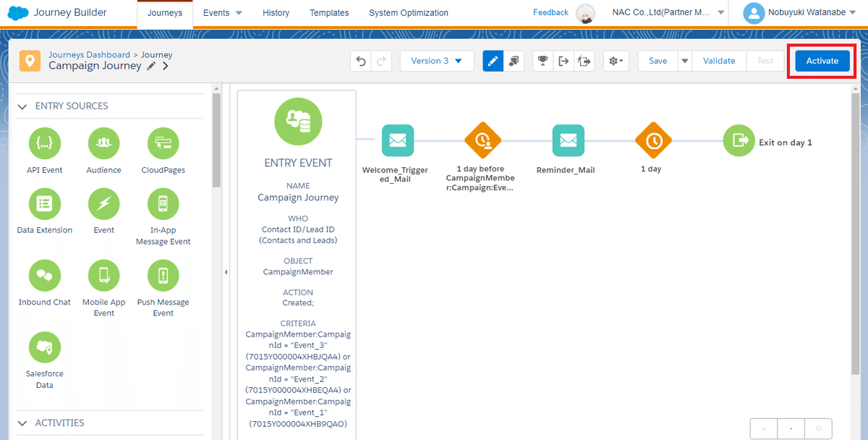
Task: Open the Reminder_Mail email activity
Action: click(x=569, y=140)
